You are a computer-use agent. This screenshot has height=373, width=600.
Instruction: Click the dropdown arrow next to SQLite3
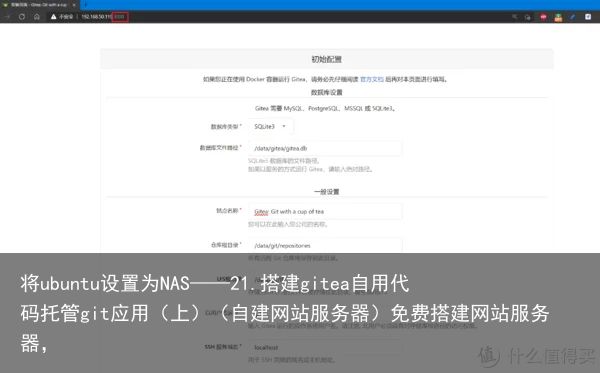click(284, 126)
